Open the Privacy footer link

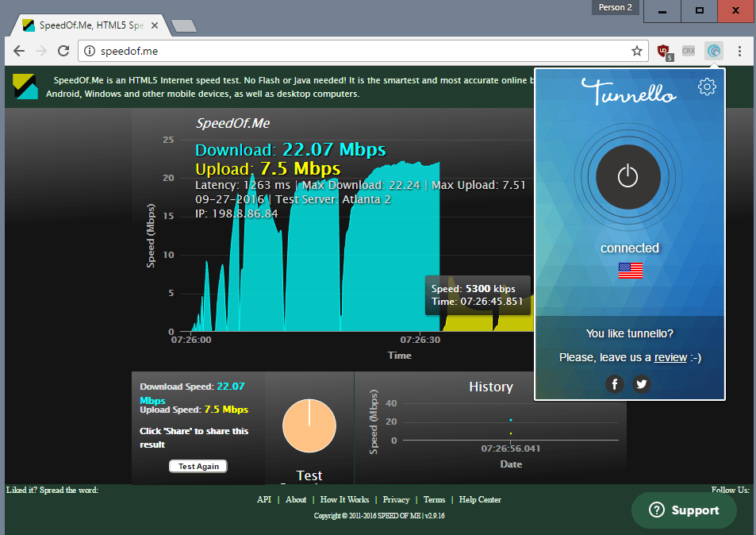(396, 500)
